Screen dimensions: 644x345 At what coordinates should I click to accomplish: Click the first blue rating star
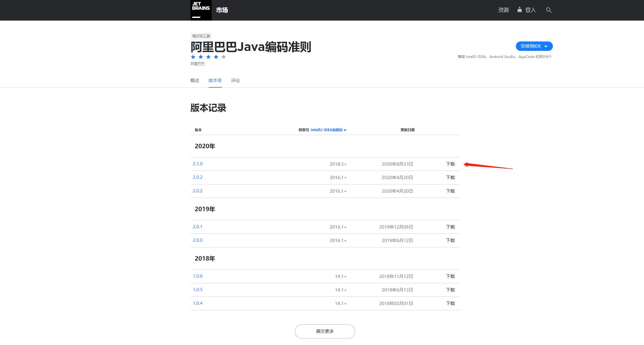tap(193, 57)
